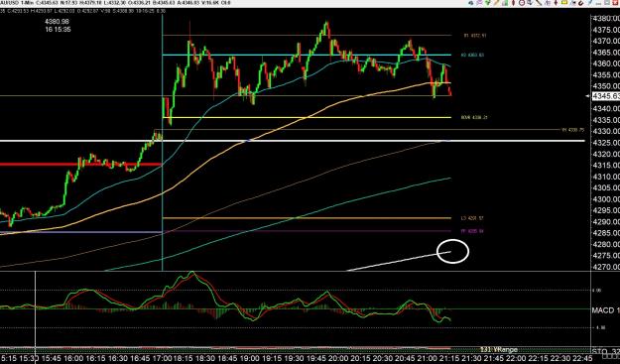The image size is (620, 364).
Task: Click the 20:00 time axis label
Action: (x=339, y=359)
